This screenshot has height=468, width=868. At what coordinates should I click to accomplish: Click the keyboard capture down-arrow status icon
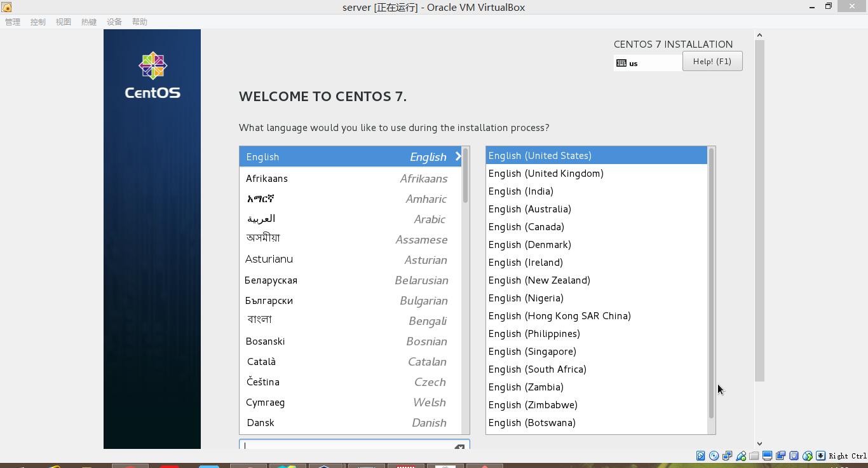820,455
